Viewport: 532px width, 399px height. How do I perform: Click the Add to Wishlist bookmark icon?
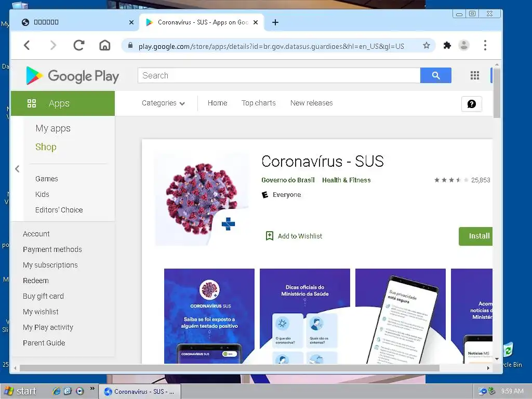[x=270, y=236]
